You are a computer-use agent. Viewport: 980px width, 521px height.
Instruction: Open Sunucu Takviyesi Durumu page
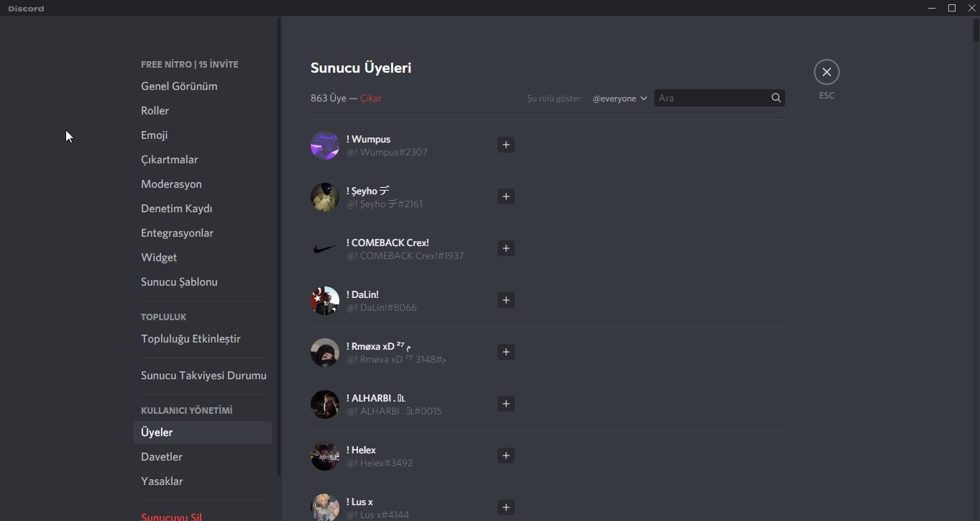[203, 376]
